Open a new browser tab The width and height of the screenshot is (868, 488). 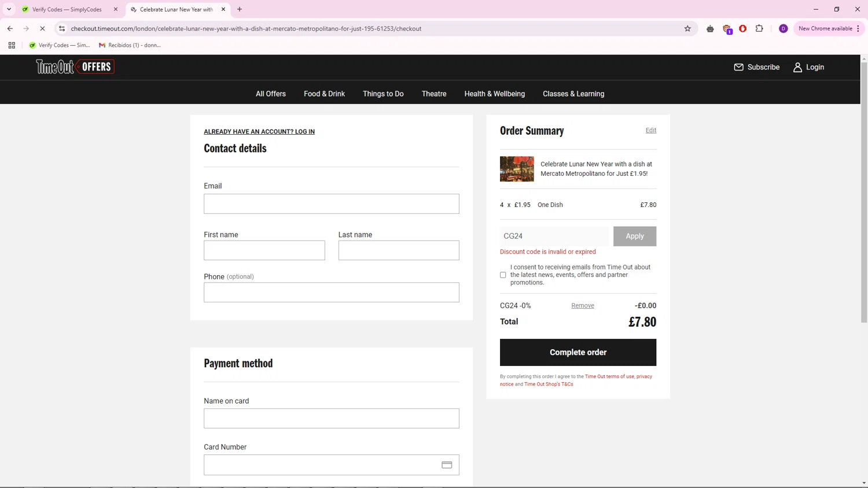pos(240,9)
